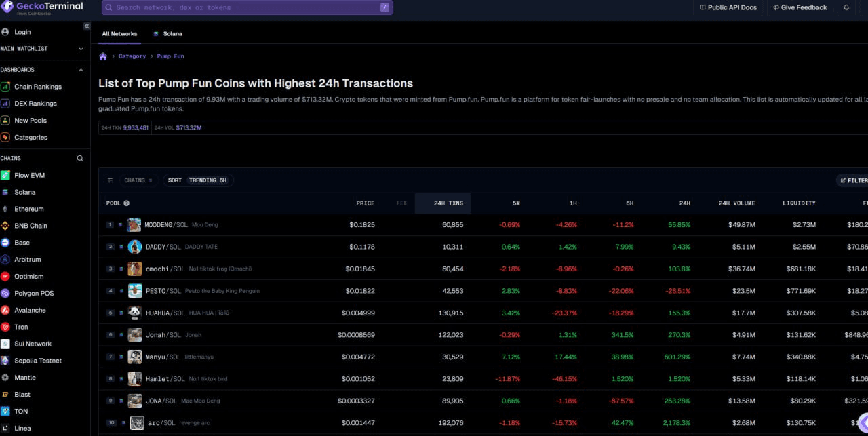Image resolution: width=868 pixels, height=436 pixels.
Task: Select Solana in the Chains sidebar list
Action: point(25,192)
